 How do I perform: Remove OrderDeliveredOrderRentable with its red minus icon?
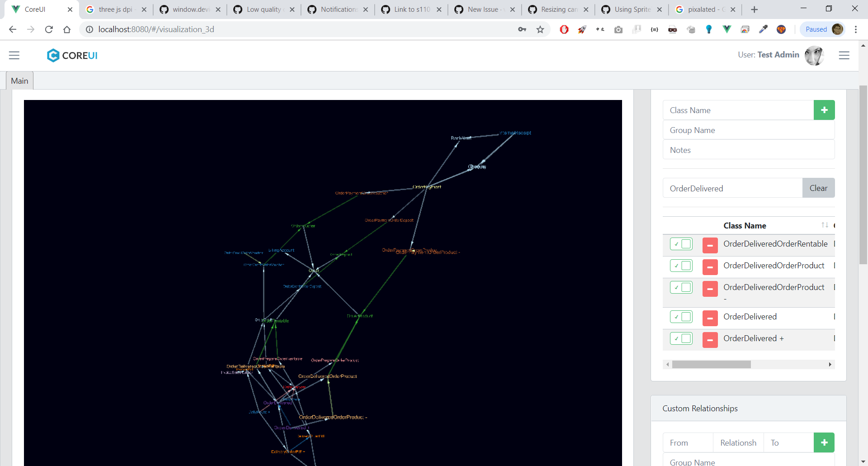point(710,245)
